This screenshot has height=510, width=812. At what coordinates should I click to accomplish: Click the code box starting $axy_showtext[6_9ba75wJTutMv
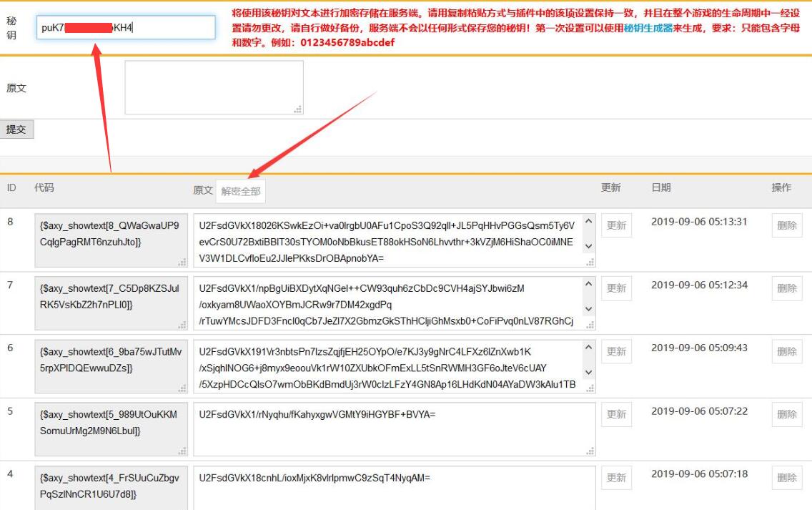112,366
